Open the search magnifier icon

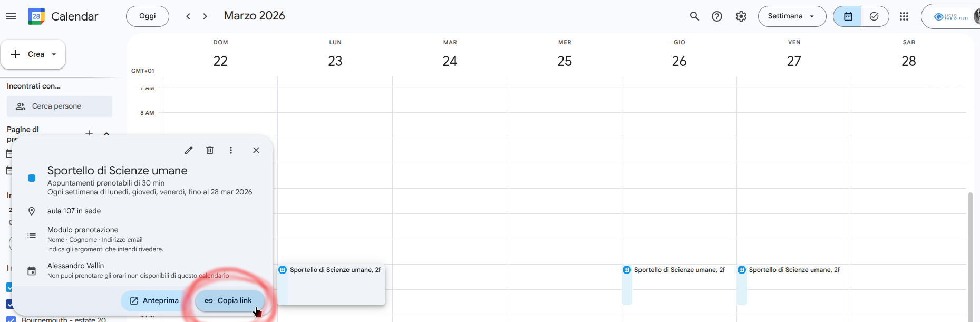tap(695, 16)
